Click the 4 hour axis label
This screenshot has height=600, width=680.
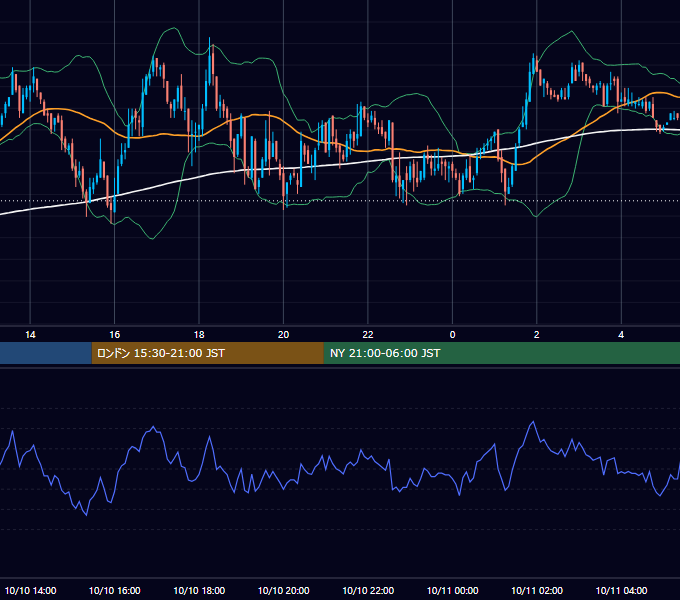pos(621,335)
